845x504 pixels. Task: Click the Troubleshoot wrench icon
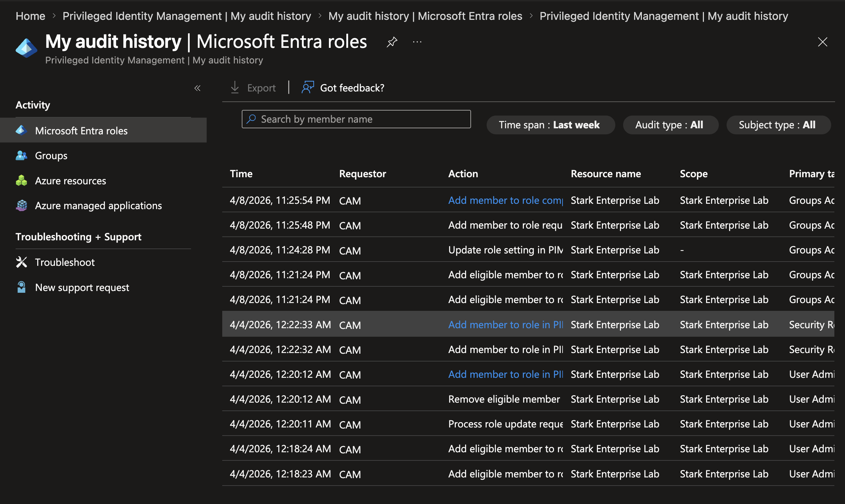[21, 262]
